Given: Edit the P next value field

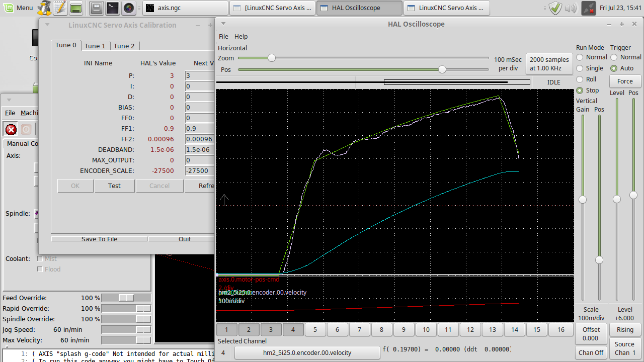Looking at the screenshot, I should pyautogui.click(x=200, y=75).
